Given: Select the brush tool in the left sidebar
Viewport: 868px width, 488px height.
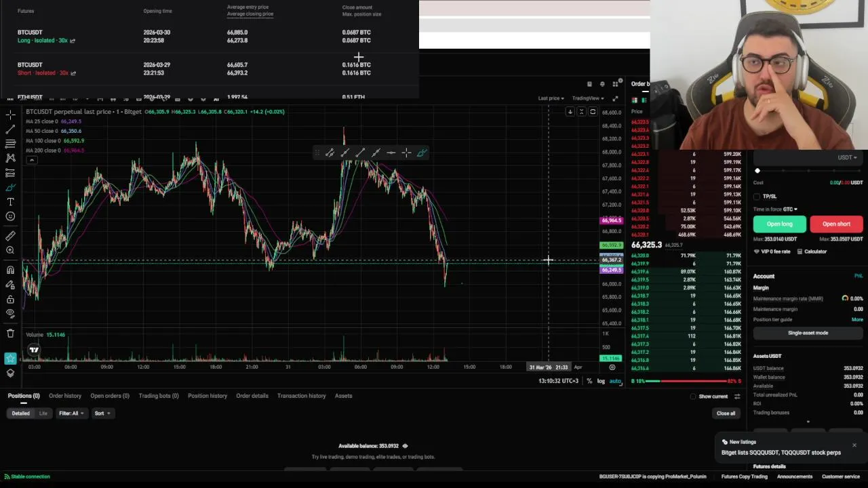Looking at the screenshot, I should point(10,188).
